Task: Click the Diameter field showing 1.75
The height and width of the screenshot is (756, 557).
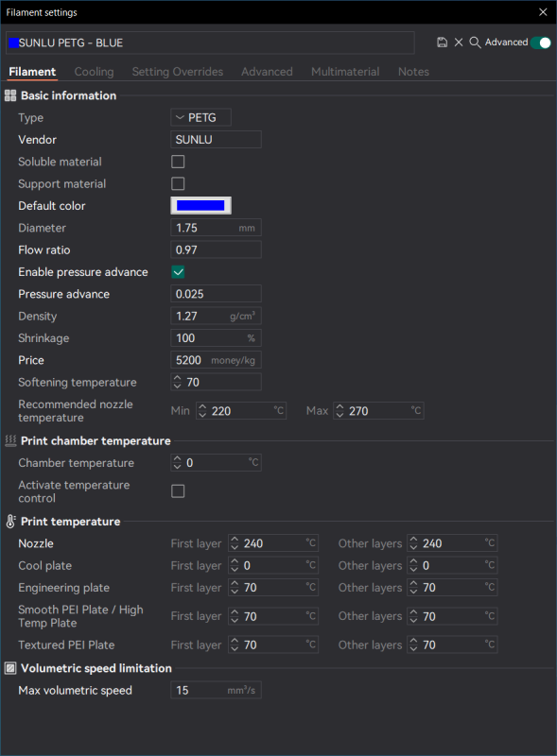Action: tap(216, 228)
